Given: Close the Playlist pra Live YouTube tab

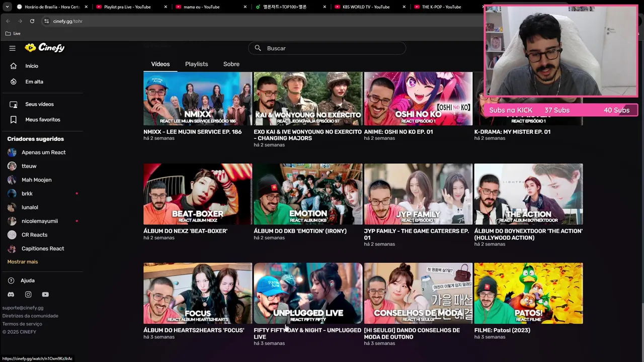Looking at the screenshot, I should 166,7.
